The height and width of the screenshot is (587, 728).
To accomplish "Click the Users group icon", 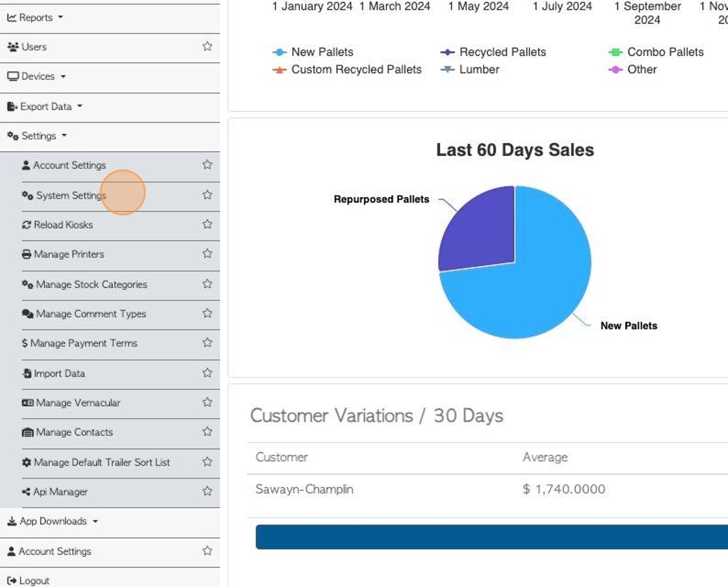I will [x=13, y=47].
